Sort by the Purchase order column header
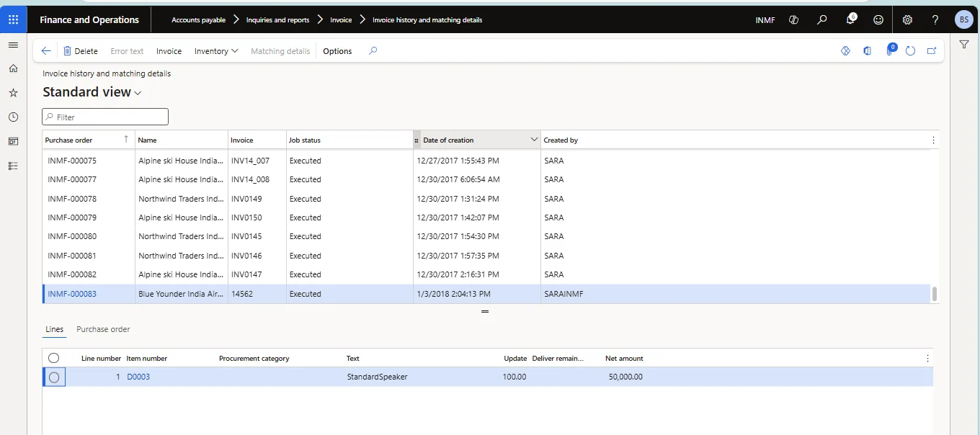980x435 pixels. click(x=88, y=140)
